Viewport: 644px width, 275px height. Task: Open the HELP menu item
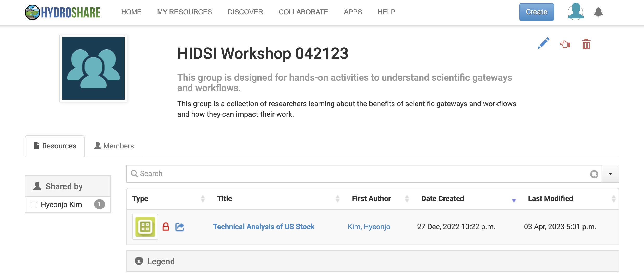[x=387, y=12]
